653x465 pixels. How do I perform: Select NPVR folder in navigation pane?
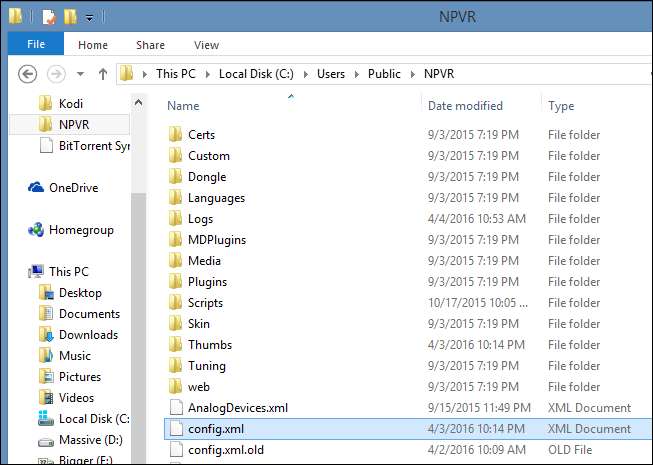point(70,124)
